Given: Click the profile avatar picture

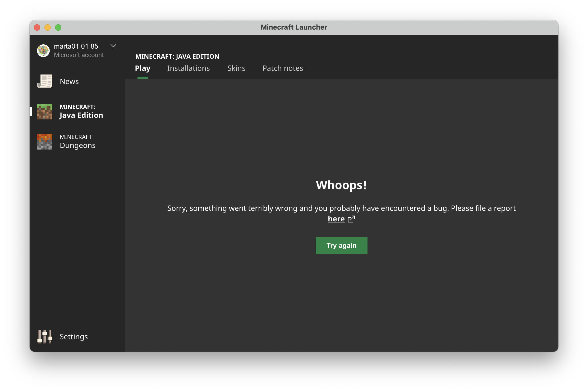Looking at the screenshot, I should (43, 50).
